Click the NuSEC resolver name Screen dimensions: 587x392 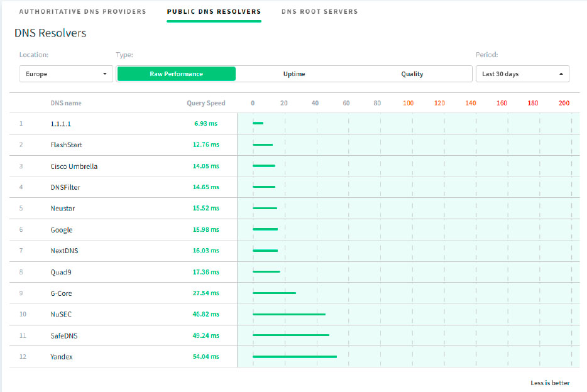click(61, 314)
